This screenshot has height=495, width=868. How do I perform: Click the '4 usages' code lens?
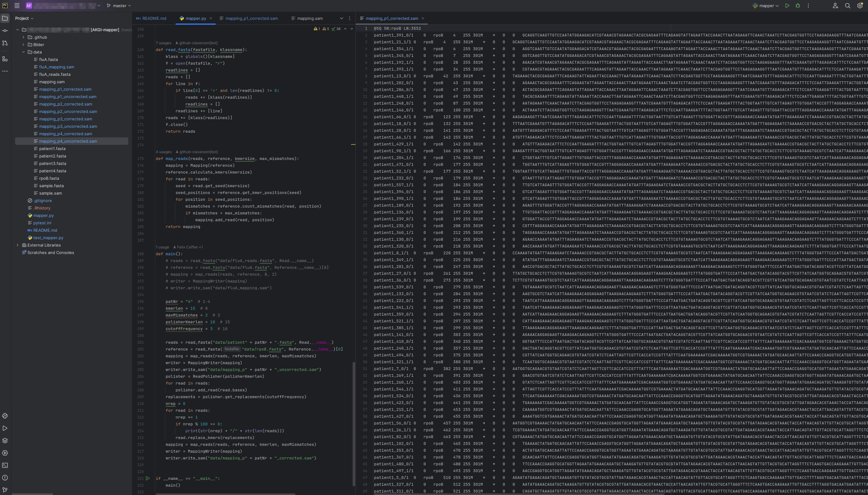pyautogui.click(x=163, y=152)
